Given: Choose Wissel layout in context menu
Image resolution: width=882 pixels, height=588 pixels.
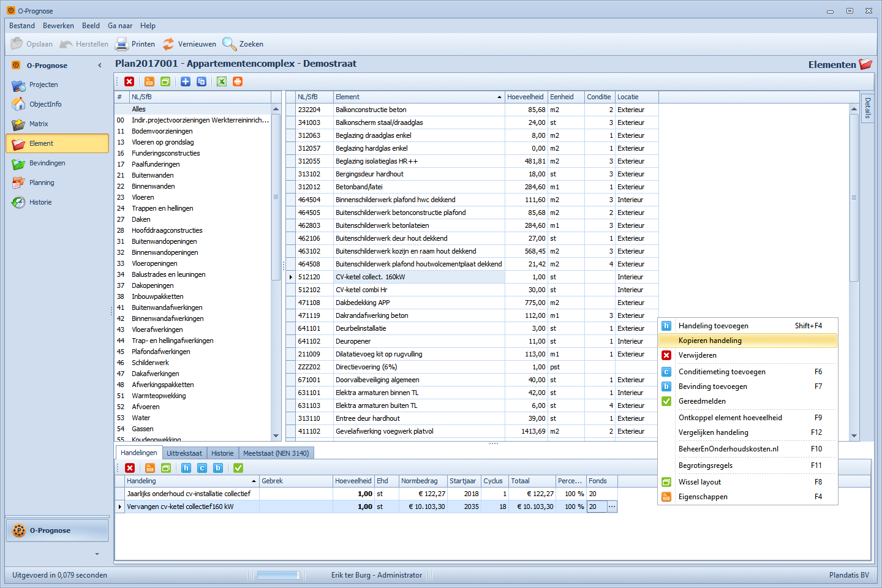Looking at the screenshot, I should click(748, 482).
